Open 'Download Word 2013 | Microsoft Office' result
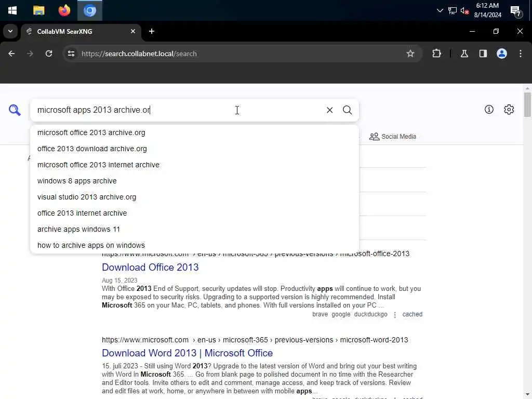 click(187, 353)
